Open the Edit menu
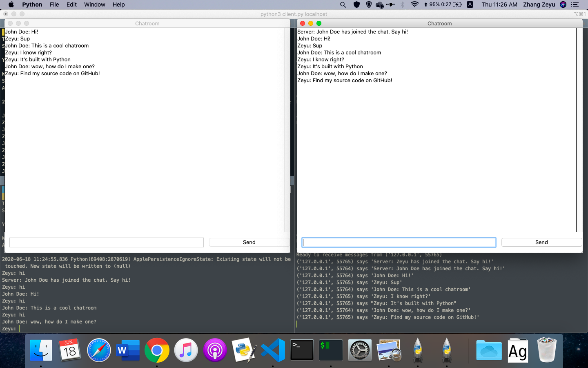 point(71,4)
